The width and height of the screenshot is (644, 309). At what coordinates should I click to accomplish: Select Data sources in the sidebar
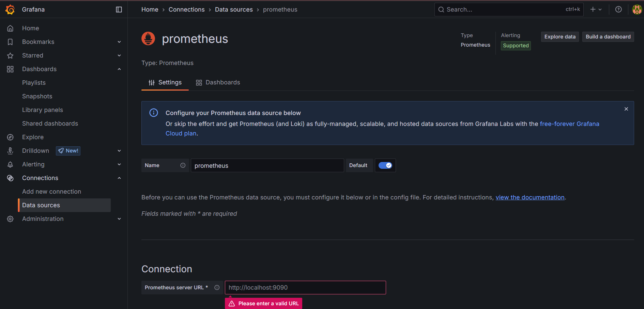pyautogui.click(x=64, y=205)
